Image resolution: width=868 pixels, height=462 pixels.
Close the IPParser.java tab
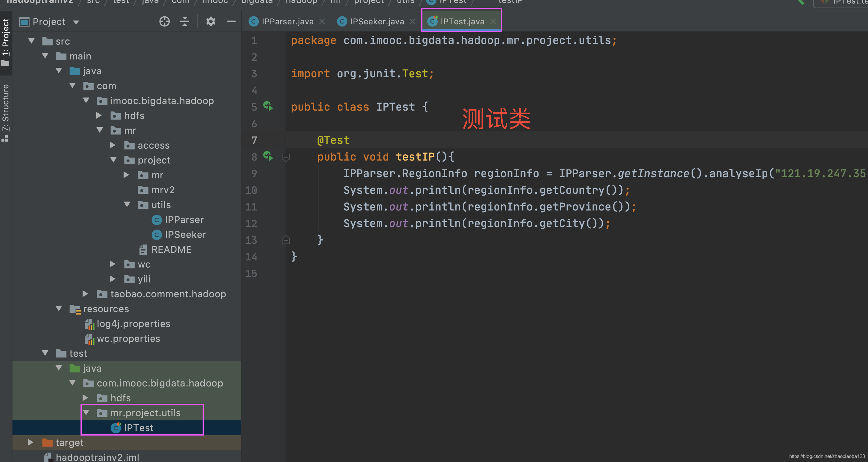[x=322, y=22]
